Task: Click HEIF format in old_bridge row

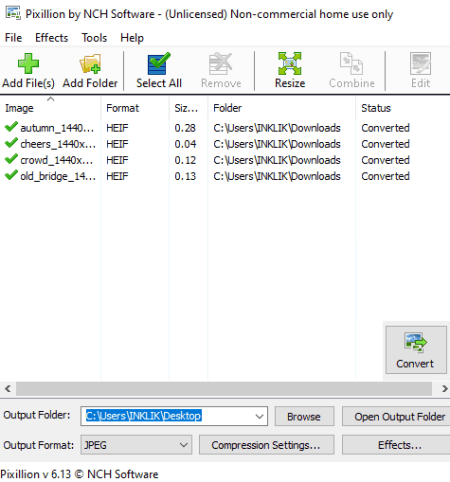Action: [x=117, y=176]
